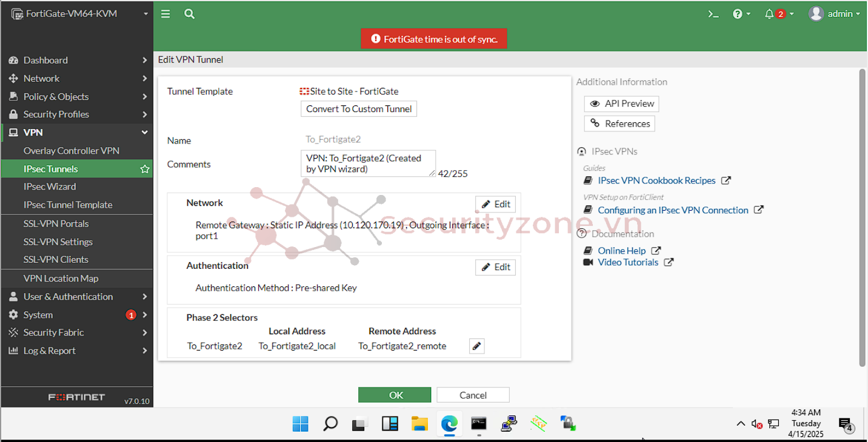
Task: Open the Online Help link
Action: click(x=622, y=251)
